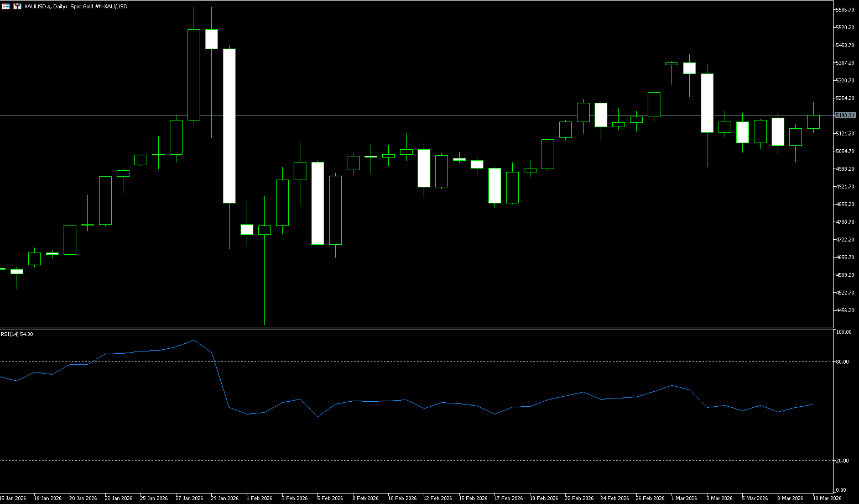Image resolution: width=859 pixels, height=504 pixels.
Task: Click the 5586.70 price scale label
Action: (x=845, y=10)
